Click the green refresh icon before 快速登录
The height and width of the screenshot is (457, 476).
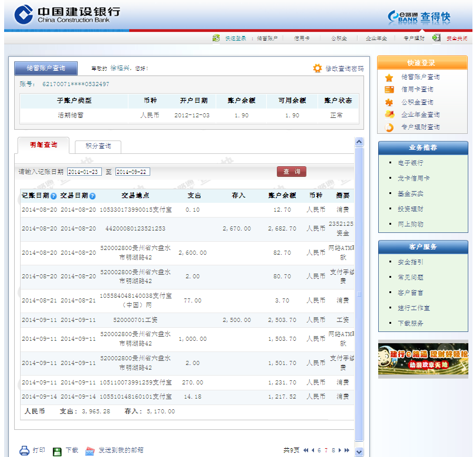tap(216, 38)
